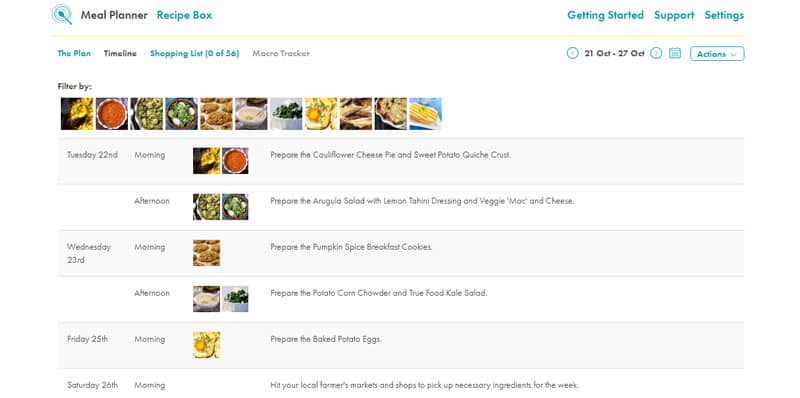Image resolution: width=800 pixels, height=398 pixels.
Task: Click the Meal Planner spoon logo icon
Action: (x=62, y=14)
